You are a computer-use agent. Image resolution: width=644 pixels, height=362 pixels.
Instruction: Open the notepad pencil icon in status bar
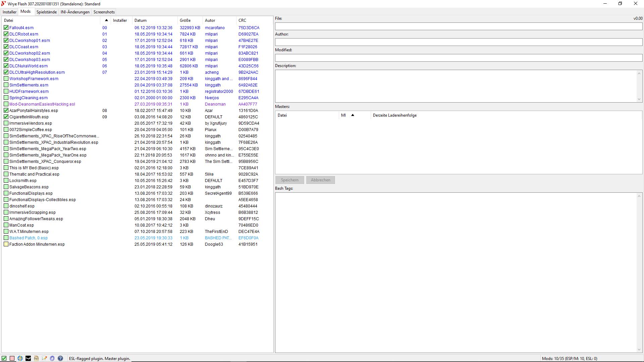[x=44, y=358]
